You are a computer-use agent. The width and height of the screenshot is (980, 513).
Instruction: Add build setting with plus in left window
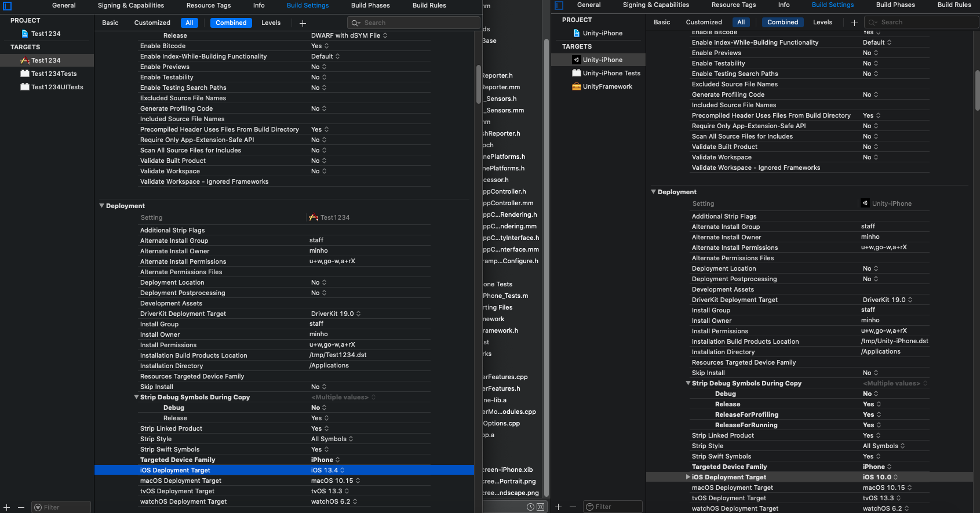pos(303,23)
